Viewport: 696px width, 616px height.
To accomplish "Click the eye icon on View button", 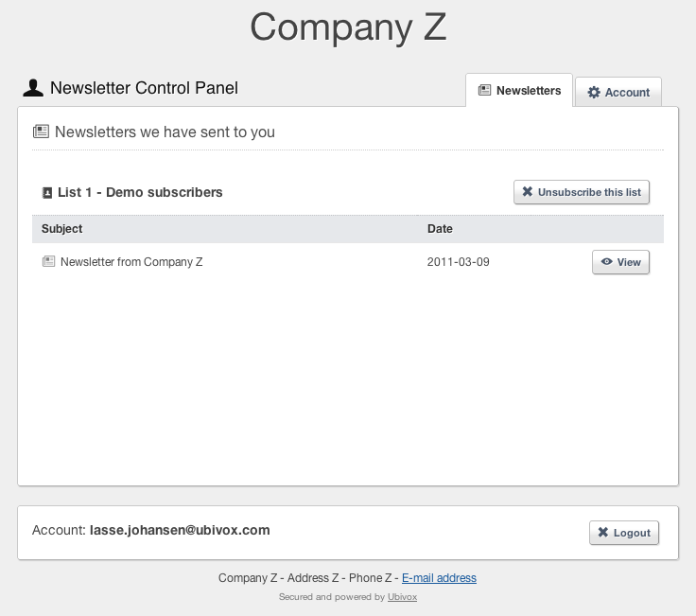I will pos(606,261).
